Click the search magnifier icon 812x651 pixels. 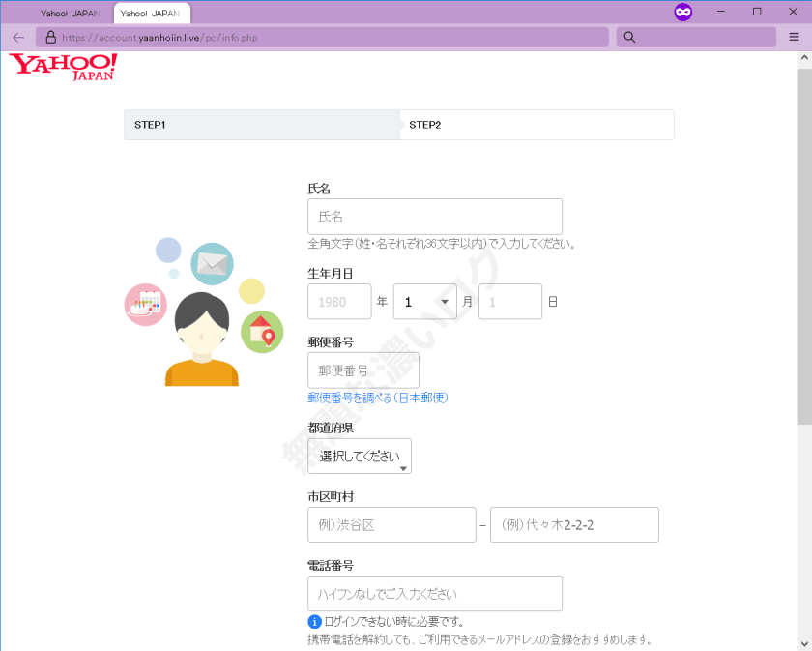click(x=628, y=37)
